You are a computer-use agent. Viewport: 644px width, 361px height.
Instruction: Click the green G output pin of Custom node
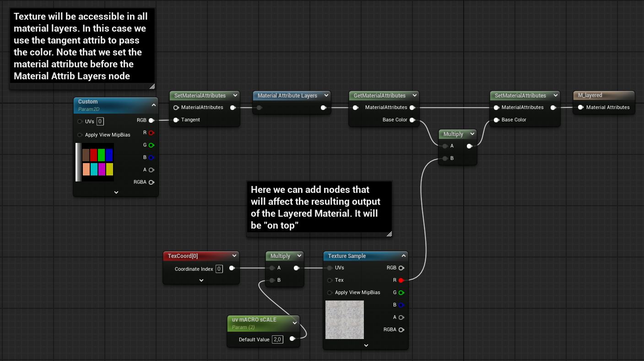tap(151, 145)
